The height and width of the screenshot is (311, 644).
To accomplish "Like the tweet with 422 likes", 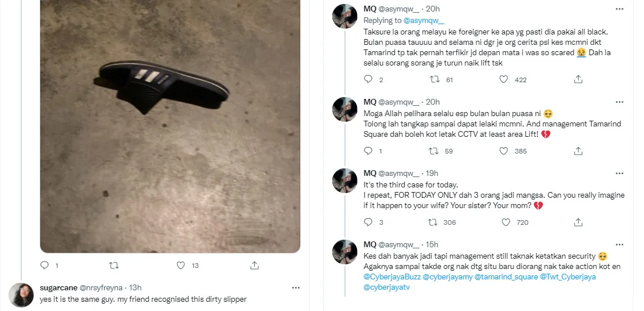I will 503,80.
